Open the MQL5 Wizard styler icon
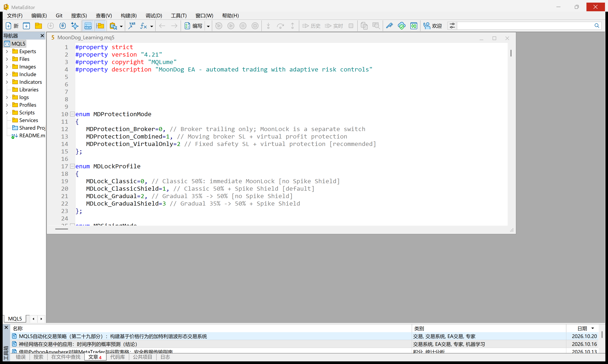This screenshot has width=608, height=364. (390, 26)
